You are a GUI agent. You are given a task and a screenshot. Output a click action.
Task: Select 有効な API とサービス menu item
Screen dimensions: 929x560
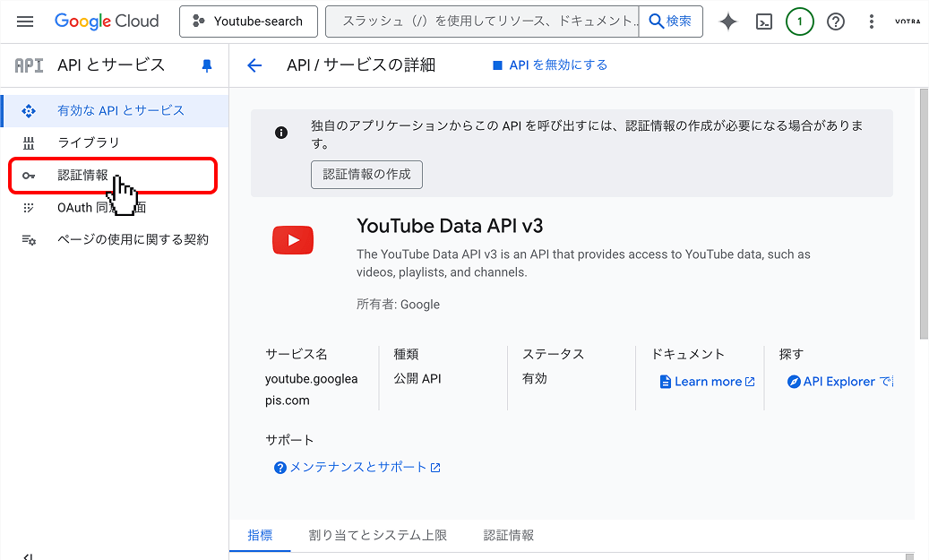coord(115,110)
